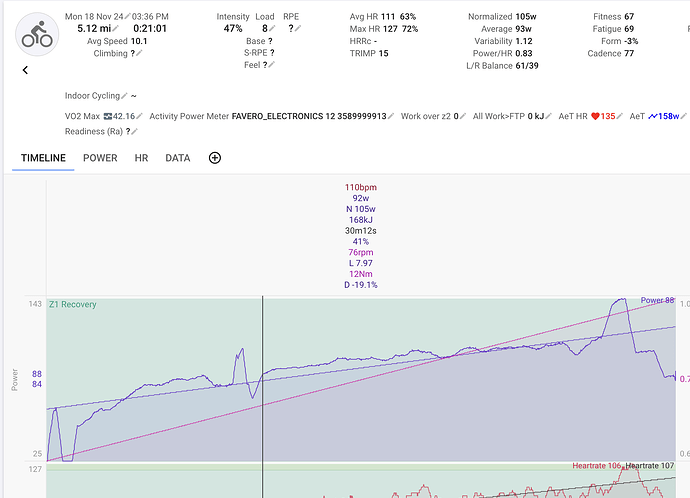Edit the VO2 Max 42.16 pencil
Screen dimensions: 690x498
(x=139, y=116)
